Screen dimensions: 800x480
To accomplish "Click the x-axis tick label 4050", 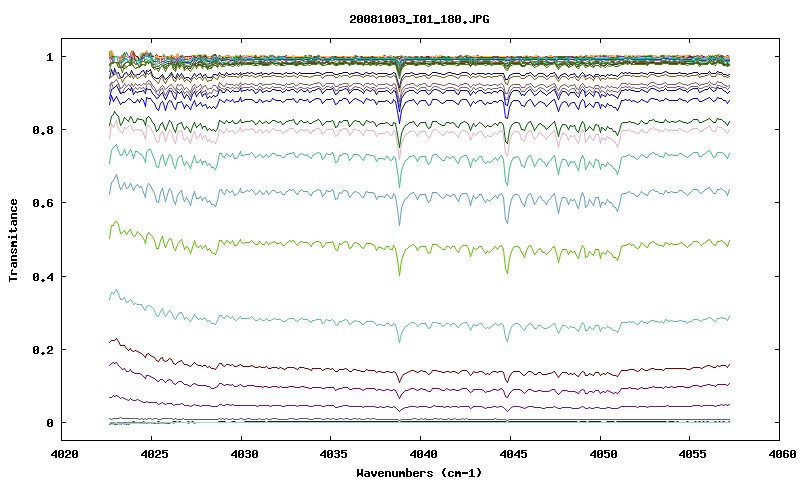I will point(604,454).
